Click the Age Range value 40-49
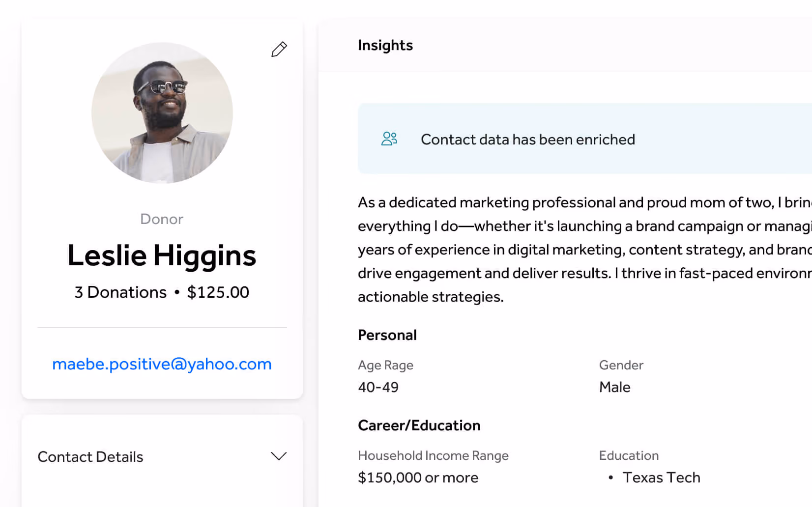Image resolution: width=812 pixels, height=507 pixels. point(378,387)
